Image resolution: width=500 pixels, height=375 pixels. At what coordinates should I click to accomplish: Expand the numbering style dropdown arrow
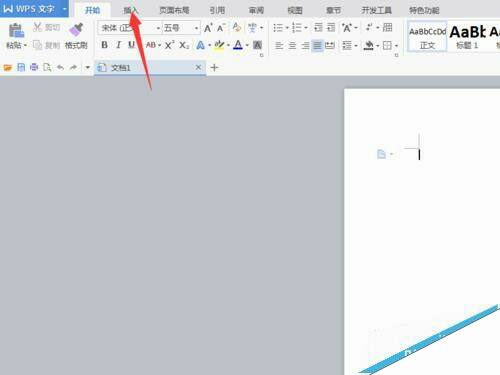coord(306,28)
